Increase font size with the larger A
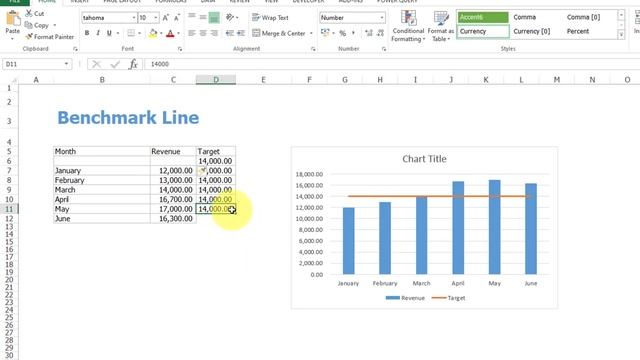This screenshot has height=360, width=640. point(166,18)
